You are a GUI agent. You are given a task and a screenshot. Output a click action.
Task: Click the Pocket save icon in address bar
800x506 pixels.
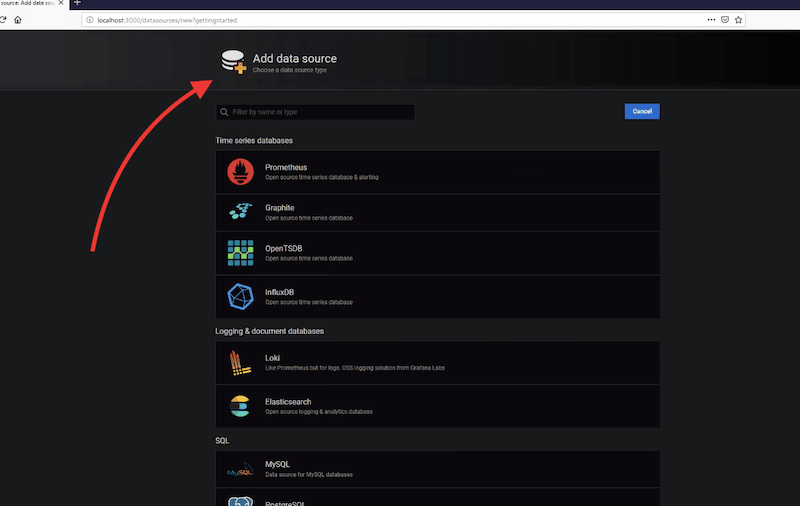coord(725,20)
